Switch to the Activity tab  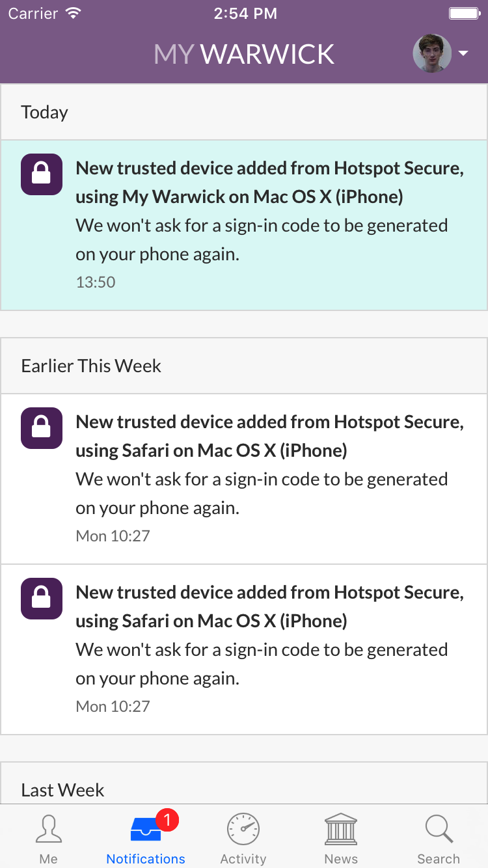(x=243, y=838)
